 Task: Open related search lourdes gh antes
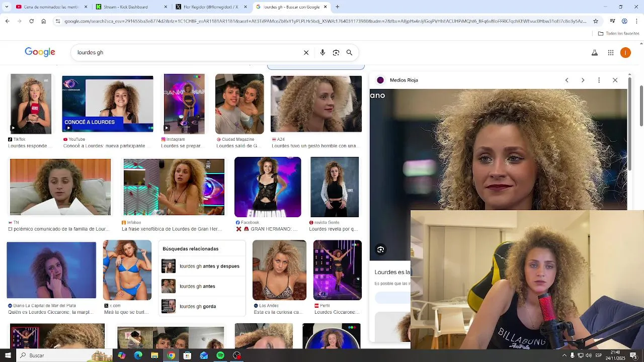202,286
